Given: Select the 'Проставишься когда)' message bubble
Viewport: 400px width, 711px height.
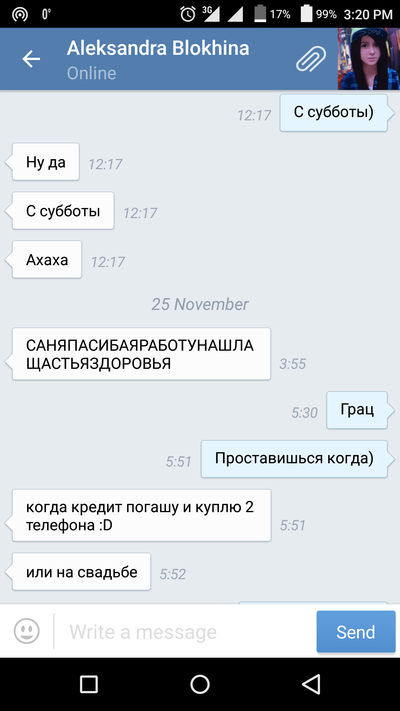Looking at the screenshot, I should coord(294,459).
